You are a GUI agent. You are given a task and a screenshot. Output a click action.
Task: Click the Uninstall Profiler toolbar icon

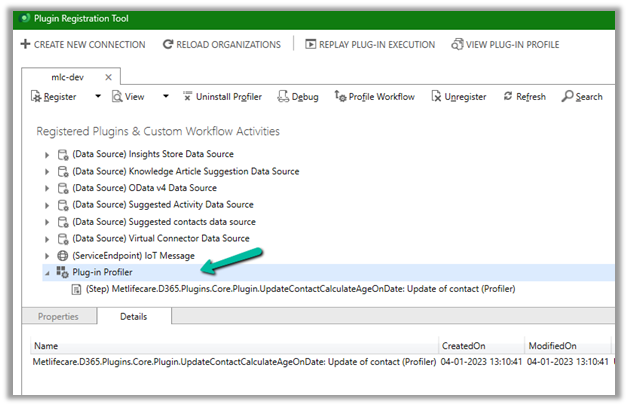tap(189, 97)
